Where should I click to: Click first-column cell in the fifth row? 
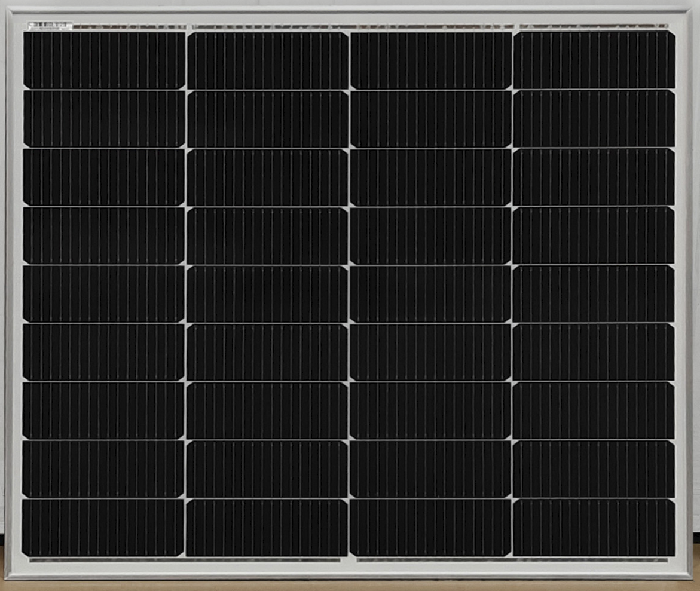tap(103, 293)
